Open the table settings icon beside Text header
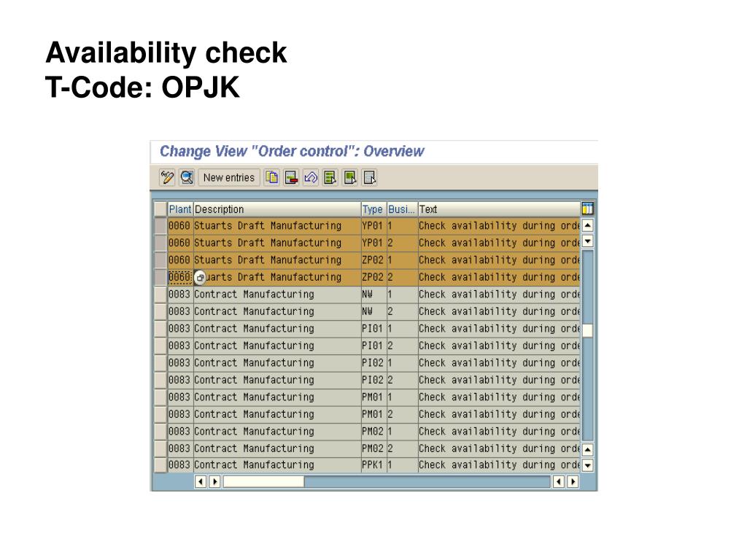This screenshot has height=560, width=747. (587, 209)
